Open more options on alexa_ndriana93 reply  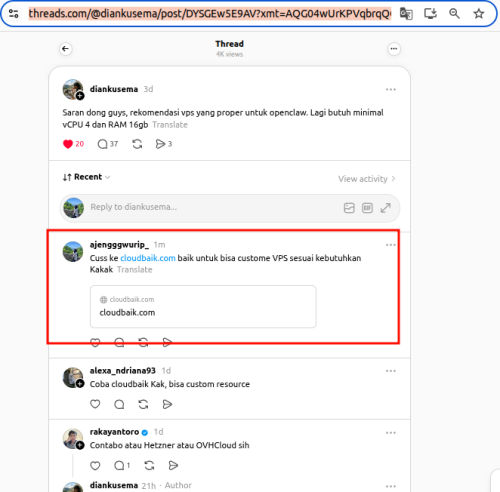click(x=391, y=371)
